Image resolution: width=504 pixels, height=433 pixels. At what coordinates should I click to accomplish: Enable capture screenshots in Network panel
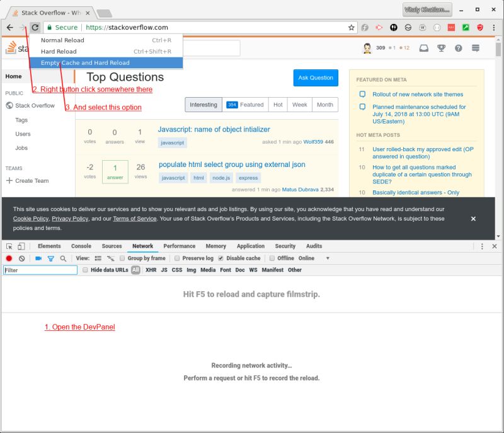38,258
